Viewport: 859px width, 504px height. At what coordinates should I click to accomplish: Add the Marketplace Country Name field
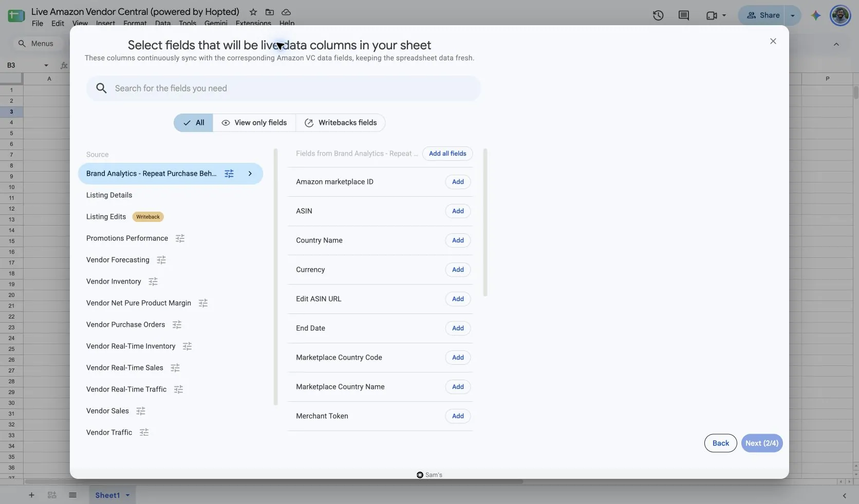tap(458, 387)
